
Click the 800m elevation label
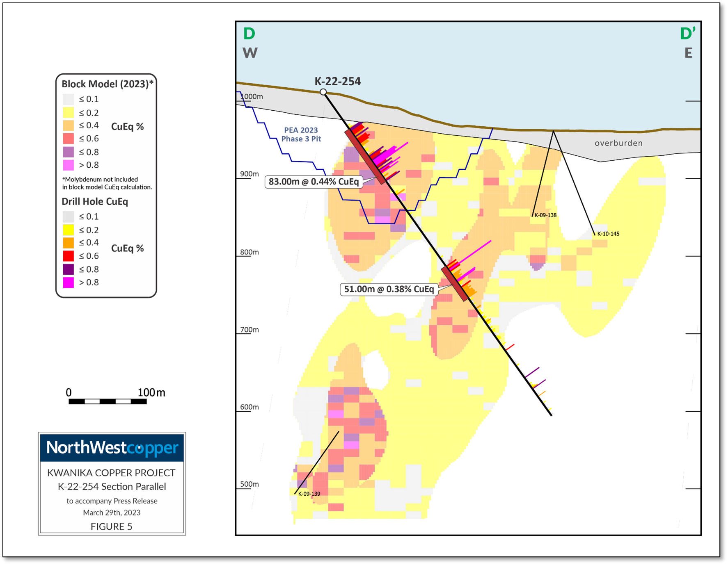pos(250,252)
